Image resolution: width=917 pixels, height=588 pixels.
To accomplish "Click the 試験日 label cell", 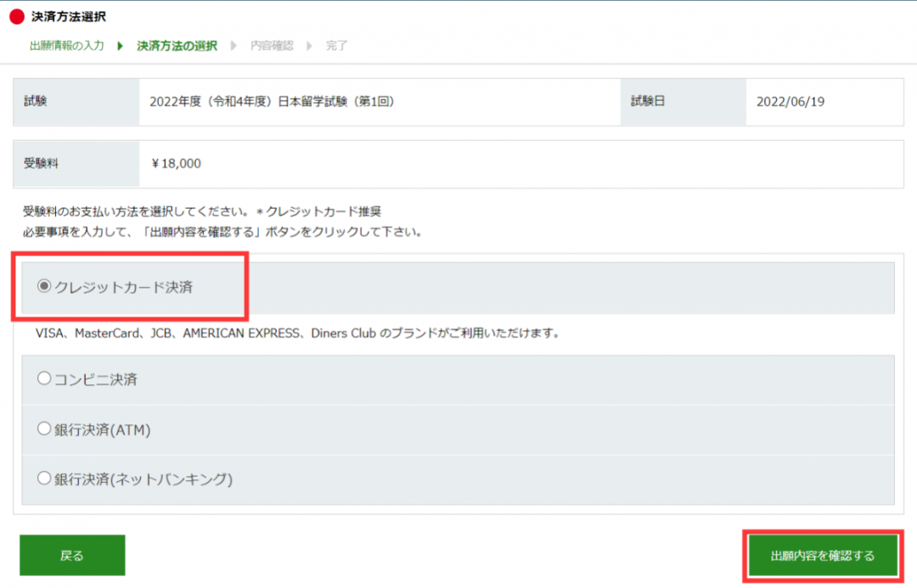I will pos(683,102).
